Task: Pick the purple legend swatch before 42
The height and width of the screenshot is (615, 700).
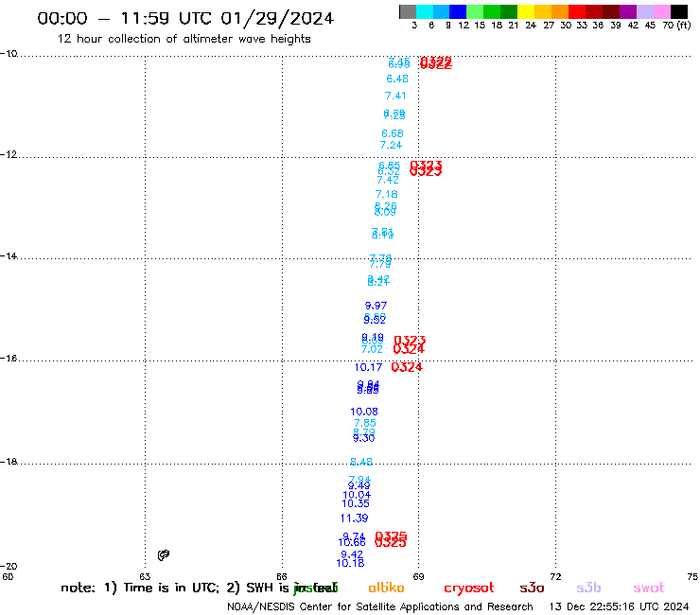Action: click(x=628, y=11)
